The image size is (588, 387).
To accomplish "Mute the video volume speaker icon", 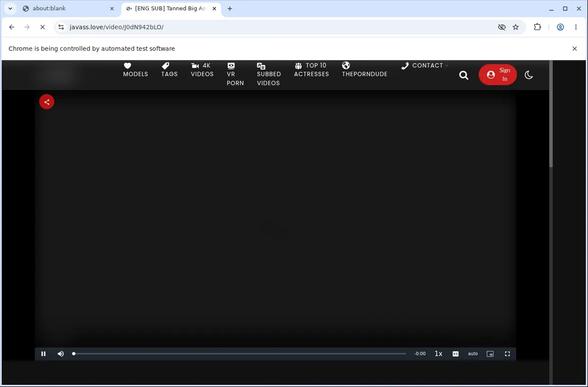I will coord(61,354).
